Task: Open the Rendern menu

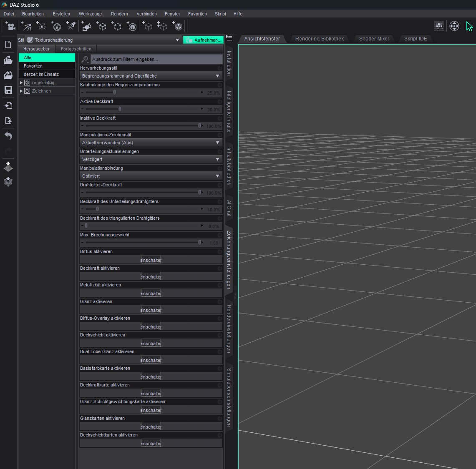Action: 119,14
